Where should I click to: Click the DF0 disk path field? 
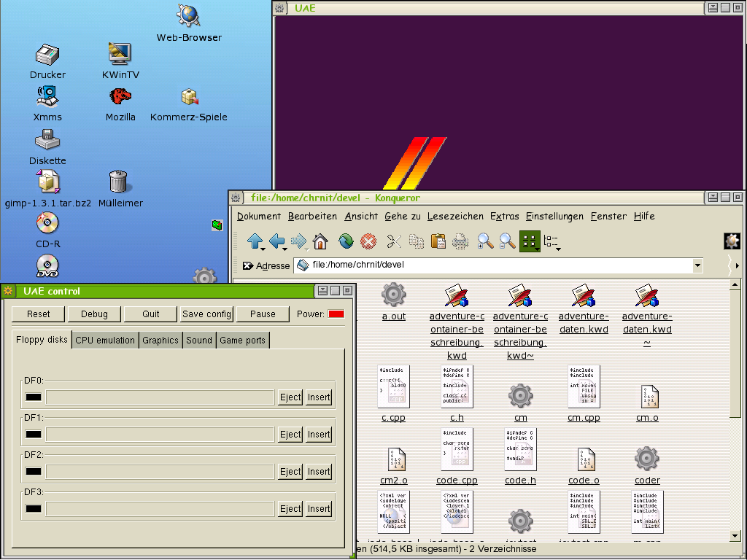pyautogui.click(x=160, y=397)
